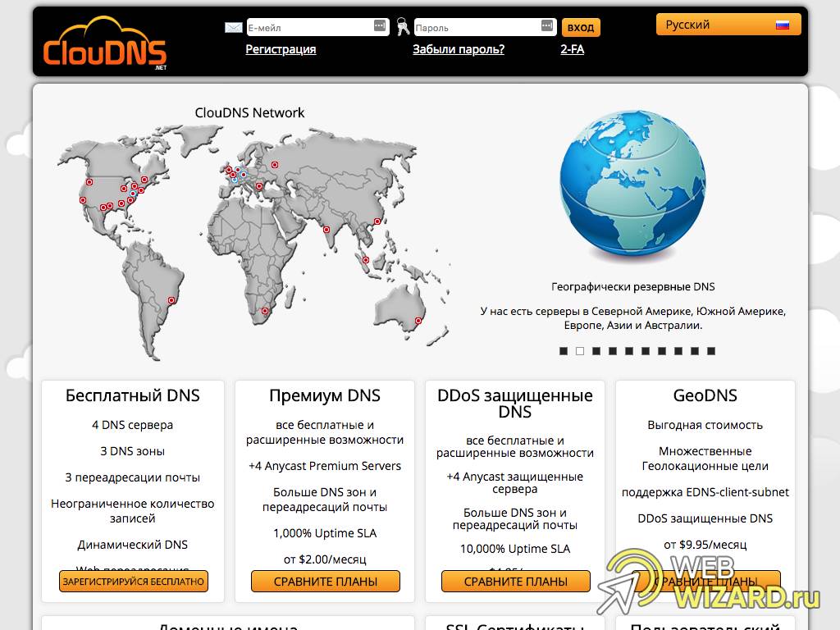Viewport: 840px width, 630px height.
Task: Select the second slideshow indicator square
Action: (579, 350)
